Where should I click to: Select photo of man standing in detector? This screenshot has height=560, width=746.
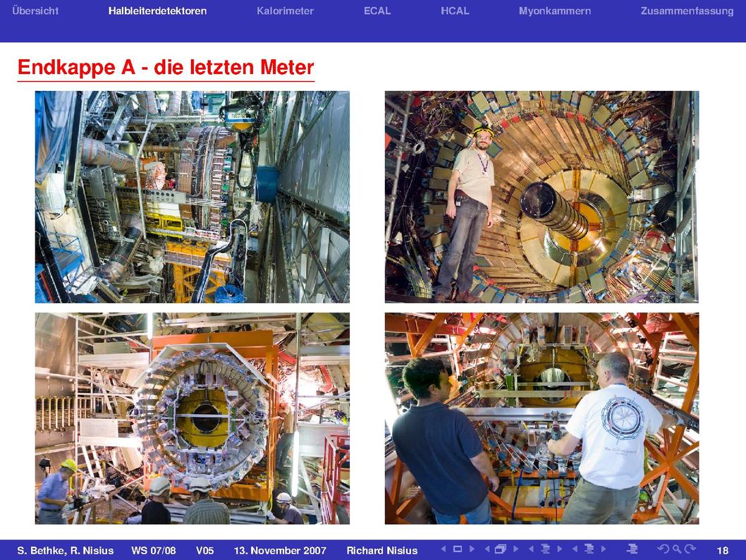(x=542, y=197)
